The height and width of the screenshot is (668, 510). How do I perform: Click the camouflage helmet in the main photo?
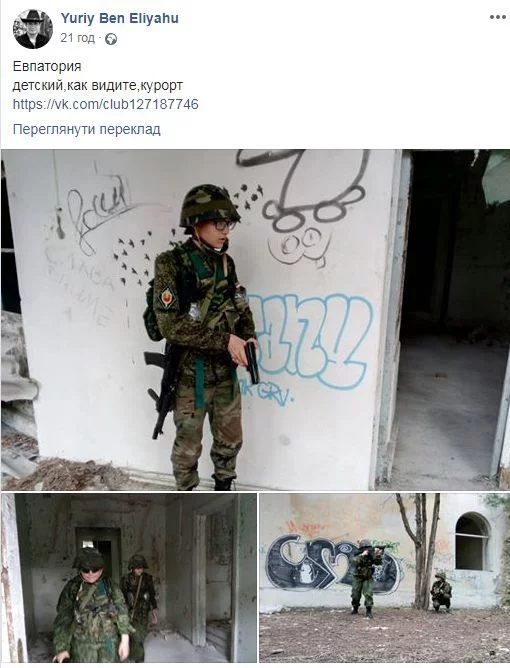point(209,204)
